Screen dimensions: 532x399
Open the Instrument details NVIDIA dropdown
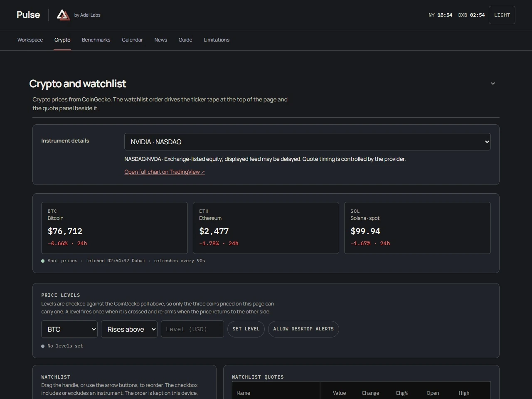pos(308,142)
